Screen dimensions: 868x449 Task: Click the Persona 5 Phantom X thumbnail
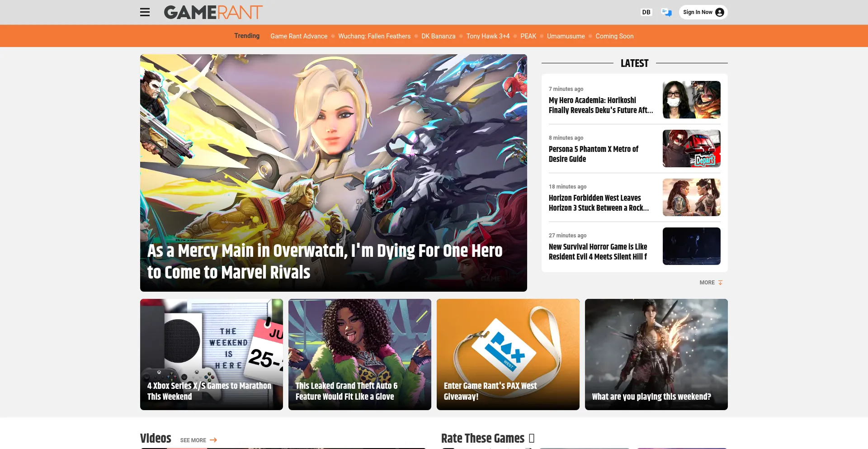(x=692, y=148)
